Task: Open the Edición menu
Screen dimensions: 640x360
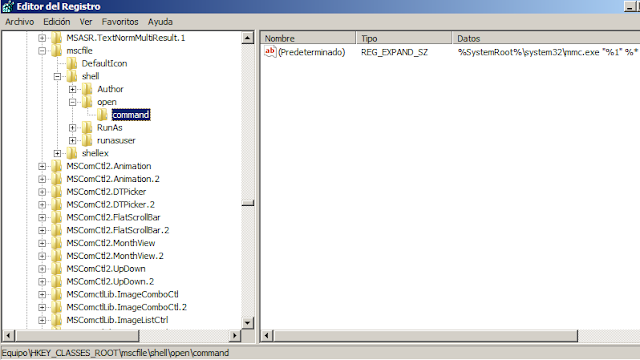Action: [x=57, y=22]
